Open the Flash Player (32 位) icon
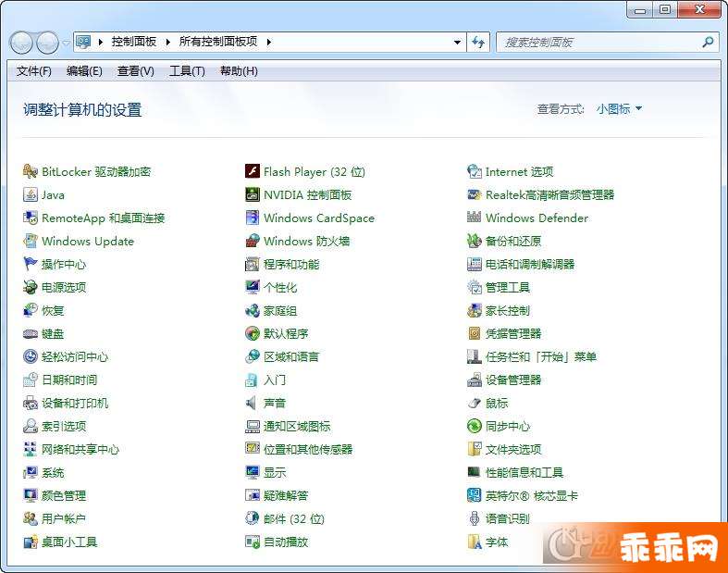728x573 pixels. [x=253, y=171]
